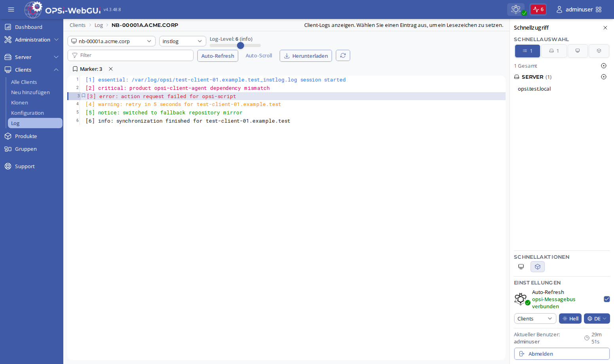Screen dimensions: 614x364
Task: Click Abmelden logout button
Action: click(x=562, y=354)
